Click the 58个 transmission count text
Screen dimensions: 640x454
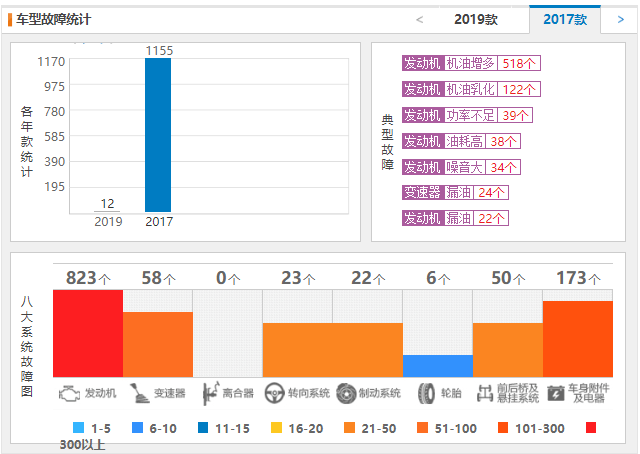(x=158, y=278)
